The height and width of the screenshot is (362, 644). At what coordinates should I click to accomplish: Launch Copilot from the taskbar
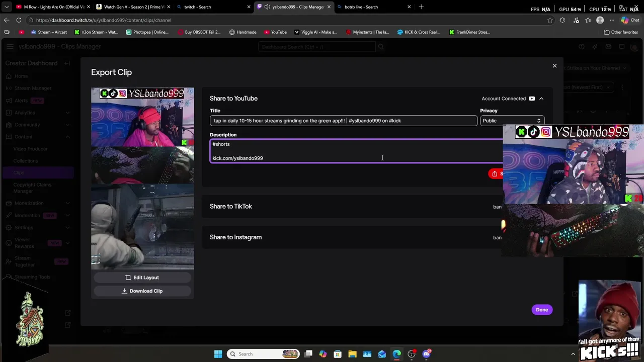click(323, 354)
